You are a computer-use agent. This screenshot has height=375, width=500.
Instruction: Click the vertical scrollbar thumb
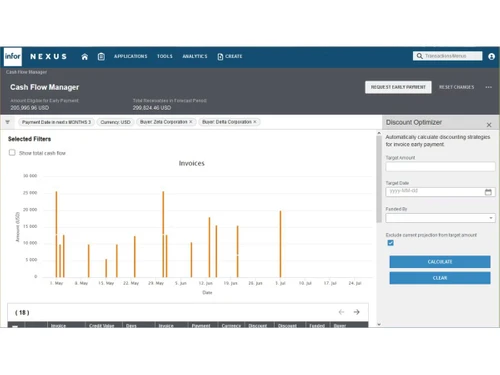[379, 179]
